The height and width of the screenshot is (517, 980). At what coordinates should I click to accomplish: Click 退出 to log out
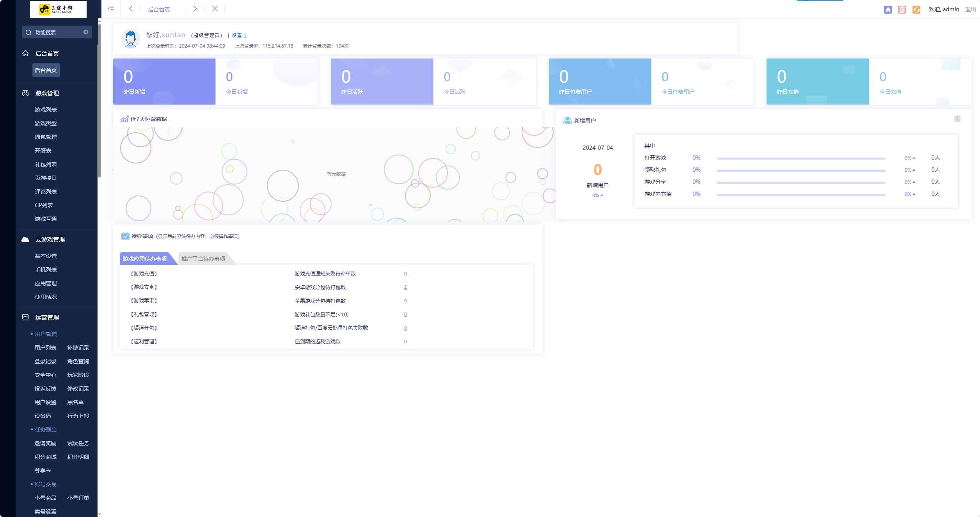970,9
